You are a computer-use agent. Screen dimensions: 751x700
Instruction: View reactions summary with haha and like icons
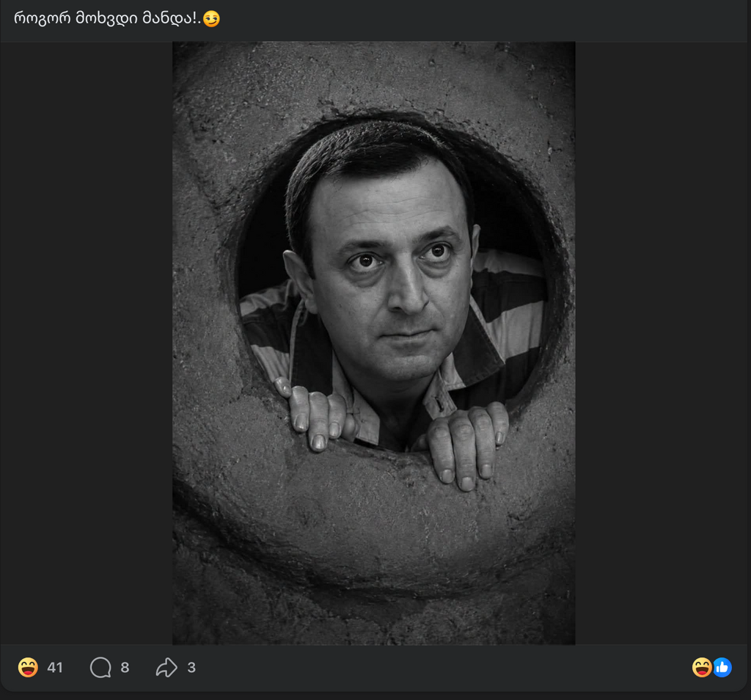(x=711, y=668)
